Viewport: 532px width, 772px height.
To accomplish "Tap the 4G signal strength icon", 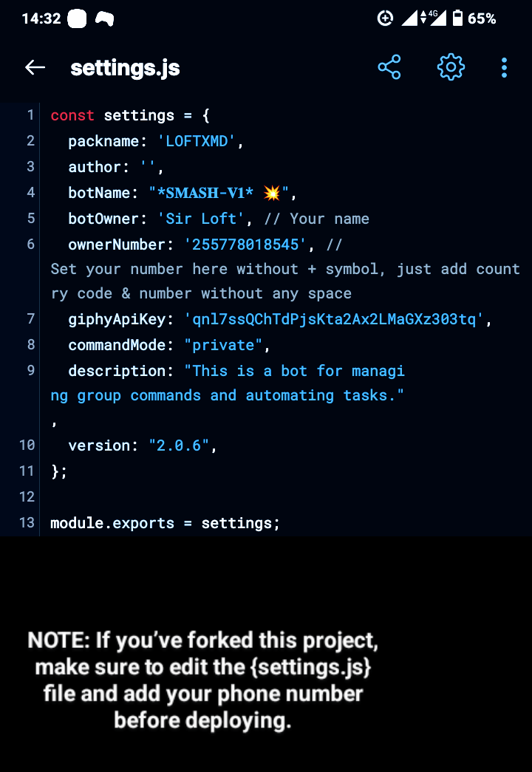I will click(x=433, y=18).
